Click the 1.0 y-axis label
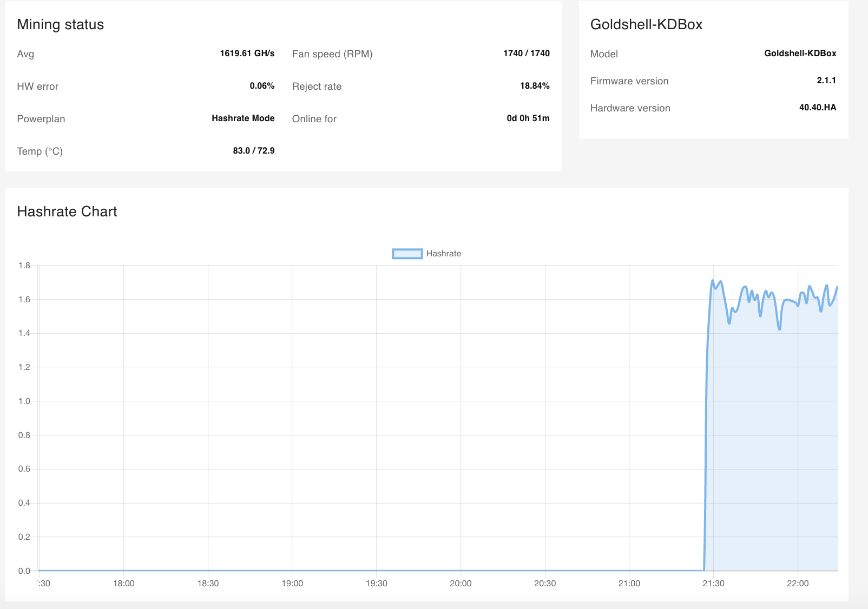 click(24, 401)
